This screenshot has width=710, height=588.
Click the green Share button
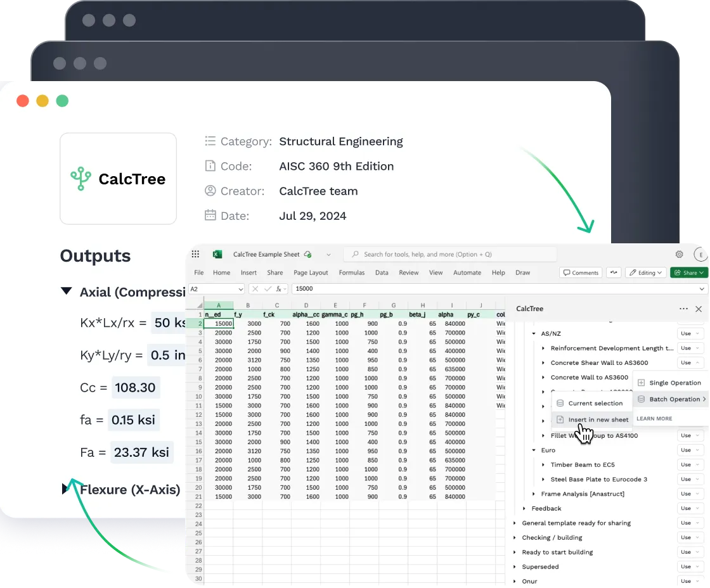[689, 272]
